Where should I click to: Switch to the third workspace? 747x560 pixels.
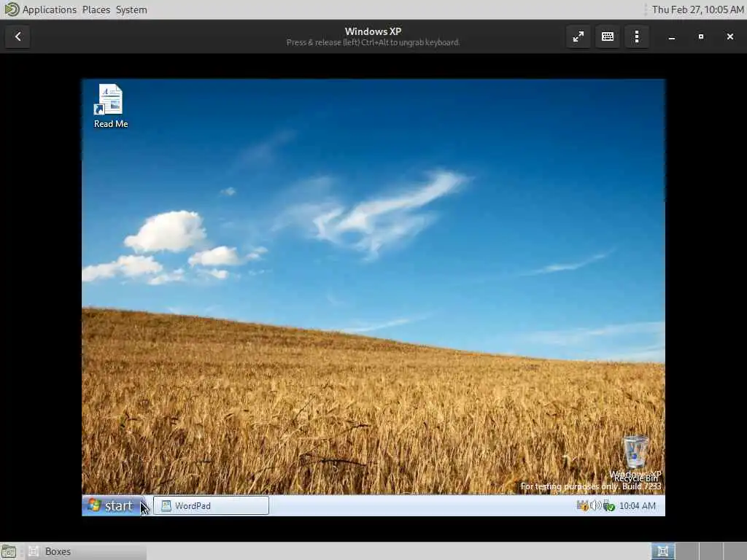click(x=711, y=551)
